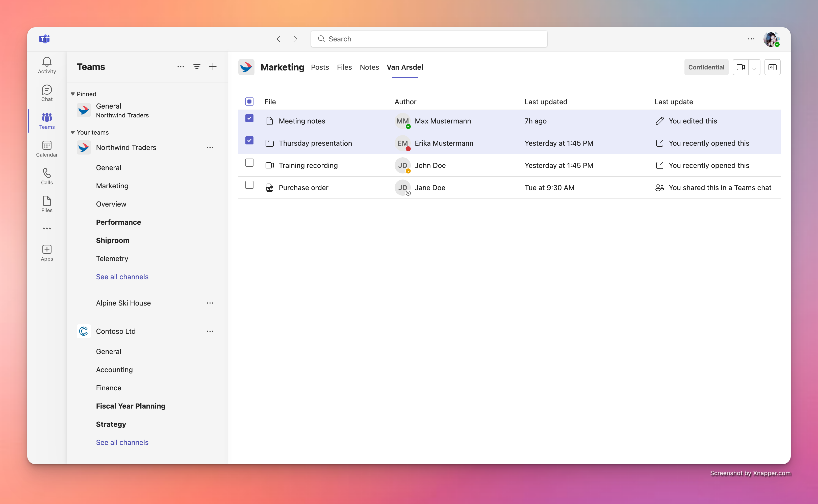This screenshot has height=504, width=818.
Task: Open the Marketing channel in list
Action: [x=112, y=186]
